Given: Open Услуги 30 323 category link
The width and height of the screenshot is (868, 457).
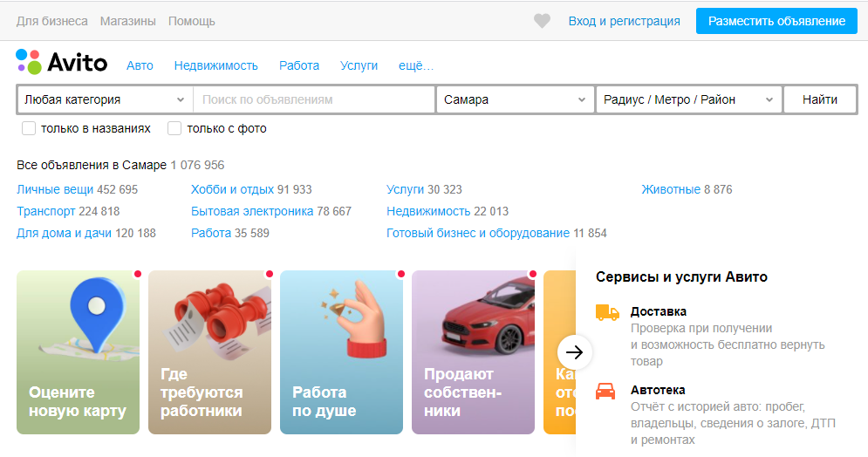Looking at the screenshot, I should (406, 189).
